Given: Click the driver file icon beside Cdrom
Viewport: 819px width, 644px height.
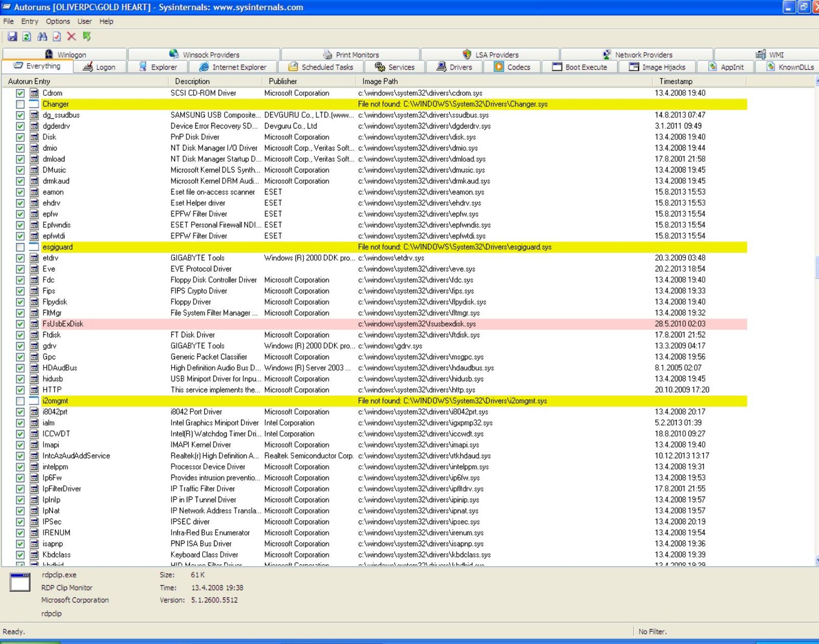Looking at the screenshot, I should click(34, 93).
